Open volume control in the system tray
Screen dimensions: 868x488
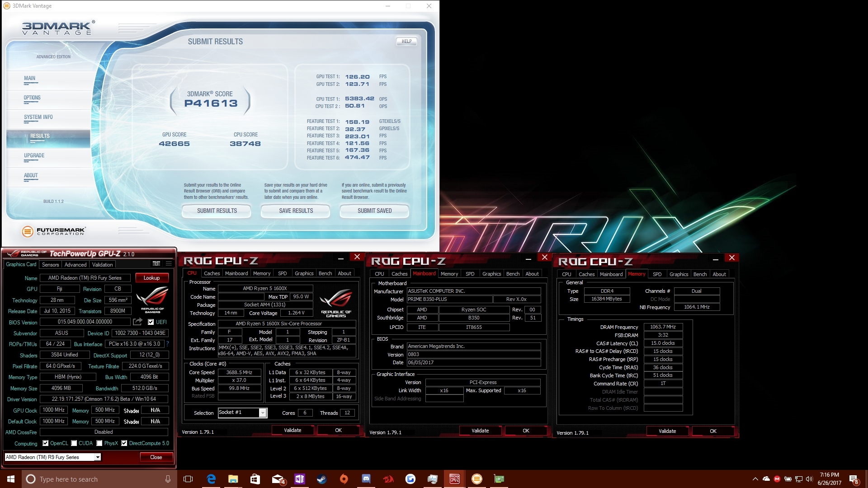click(x=809, y=479)
